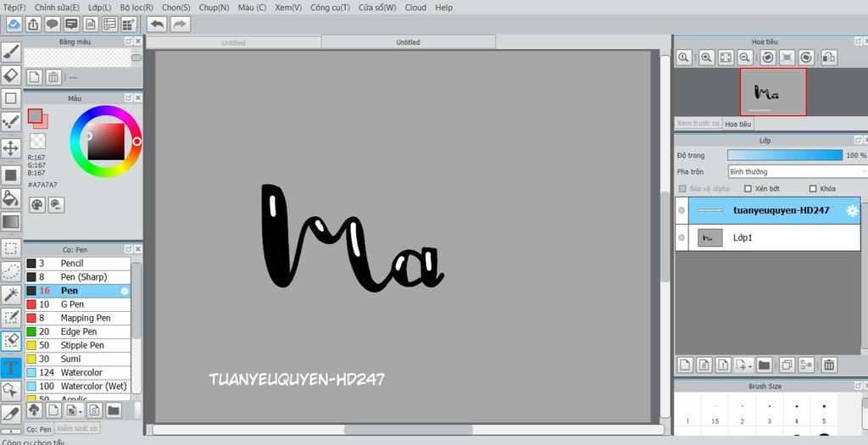Select the Divide frame knife tool
Viewport: 868px width, 445px height.
click(x=11, y=414)
